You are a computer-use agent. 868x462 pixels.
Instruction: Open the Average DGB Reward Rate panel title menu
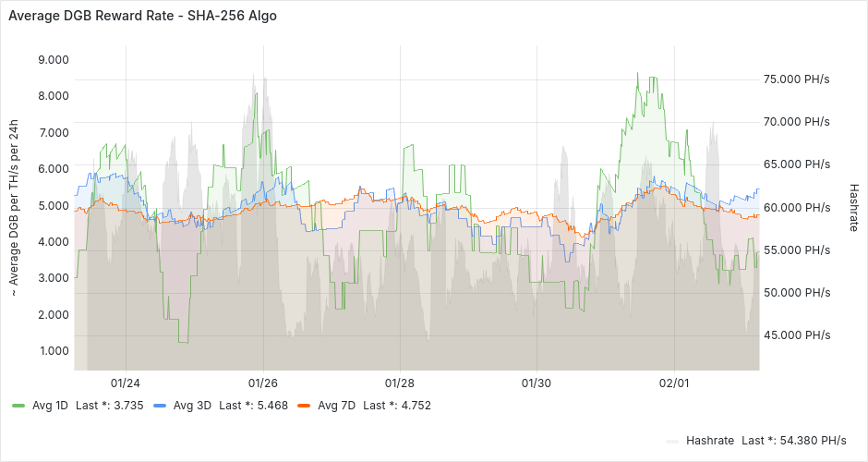point(141,17)
